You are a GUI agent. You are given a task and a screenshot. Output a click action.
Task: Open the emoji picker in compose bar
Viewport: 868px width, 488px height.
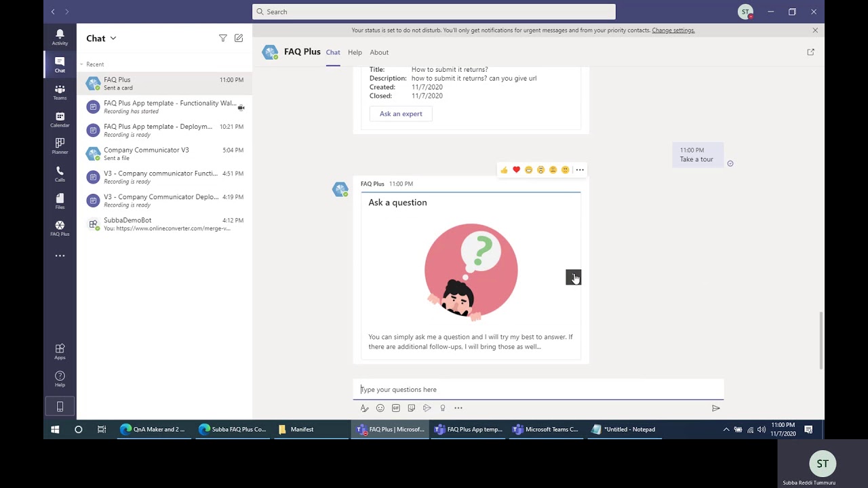coord(380,408)
